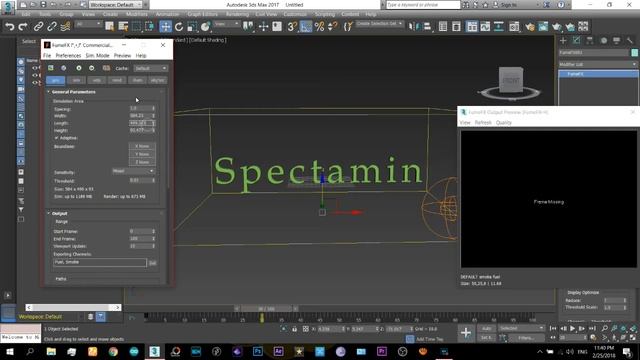This screenshot has height=360, width=640.
Task: Activate the Unlink Selection tool
Action: (52, 27)
